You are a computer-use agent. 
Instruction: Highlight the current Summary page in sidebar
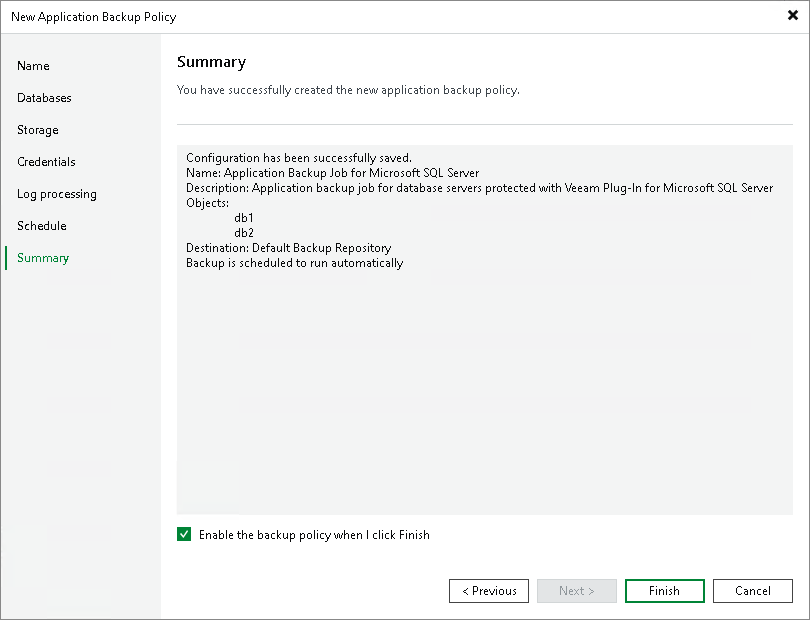pyautogui.click(x=42, y=257)
